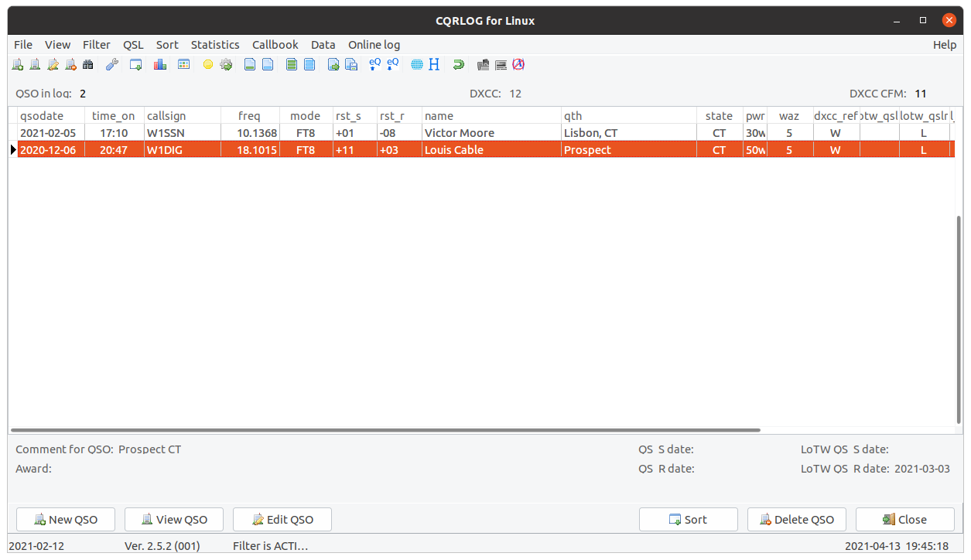Click the name column header
The image size is (971, 560).
pyautogui.click(x=492, y=116)
